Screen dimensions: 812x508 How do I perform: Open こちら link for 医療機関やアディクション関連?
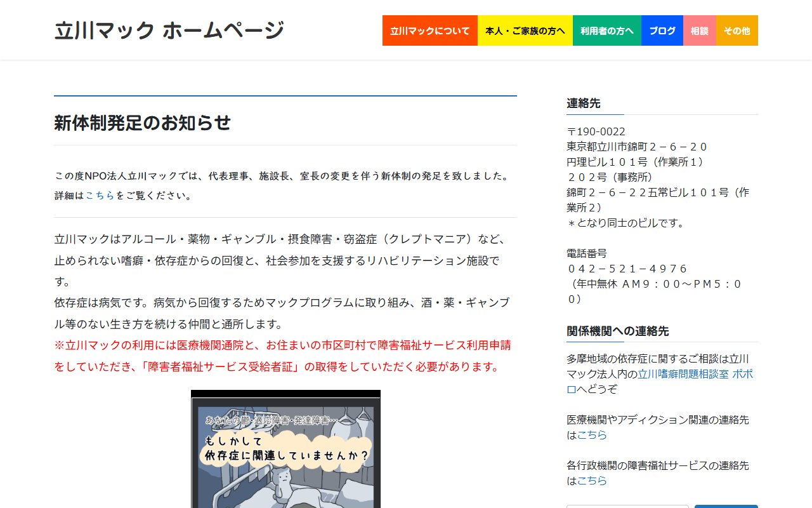coord(592,435)
